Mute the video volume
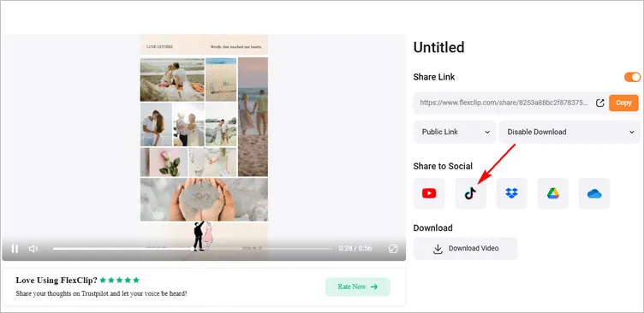The width and height of the screenshot is (644, 313). (x=33, y=249)
